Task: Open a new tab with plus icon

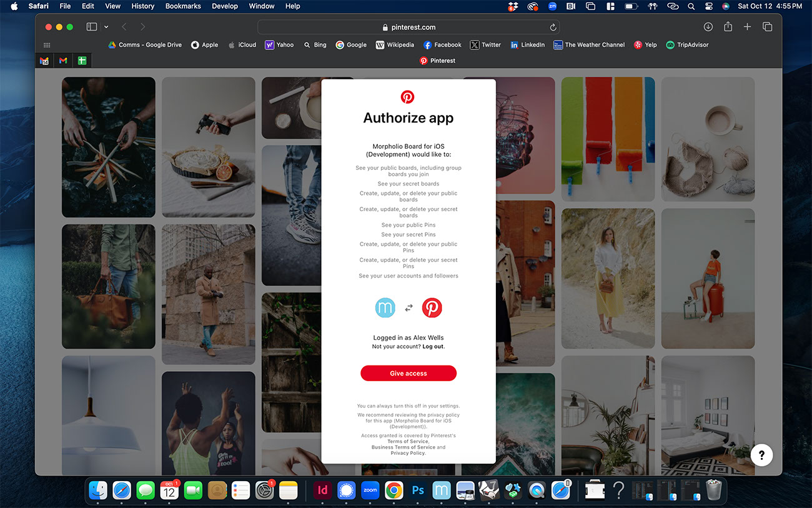Action: click(747, 27)
